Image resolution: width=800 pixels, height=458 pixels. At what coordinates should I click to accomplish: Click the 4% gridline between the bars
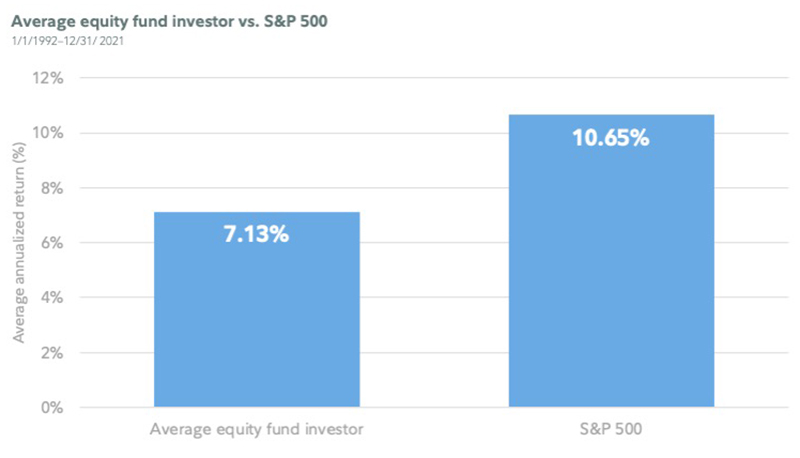click(433, 298)
